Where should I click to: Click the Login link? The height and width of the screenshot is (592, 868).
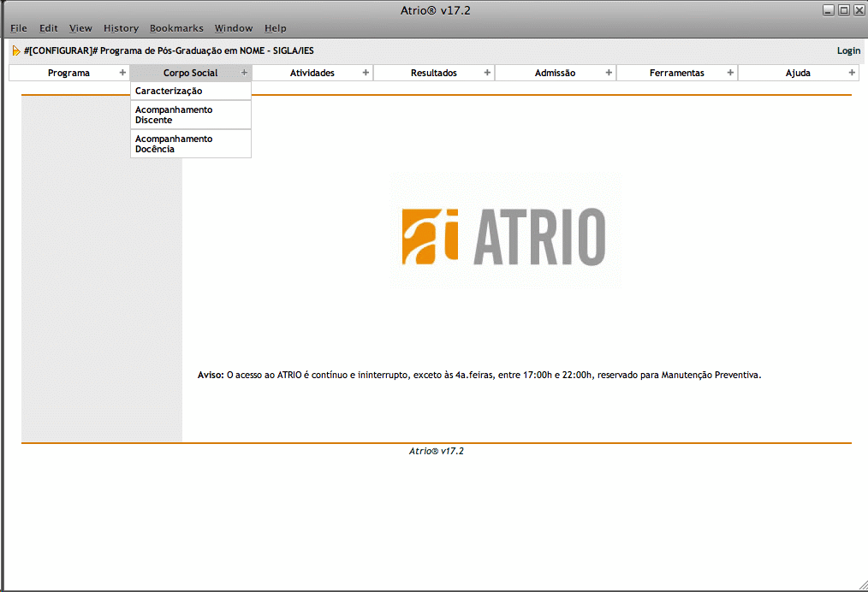tap(848, 50)
